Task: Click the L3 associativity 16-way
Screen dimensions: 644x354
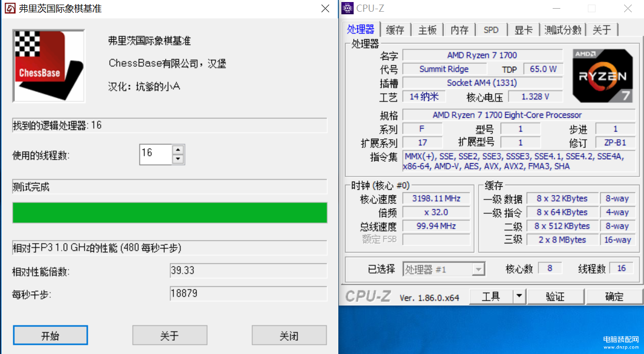Action: coord(617,240)
